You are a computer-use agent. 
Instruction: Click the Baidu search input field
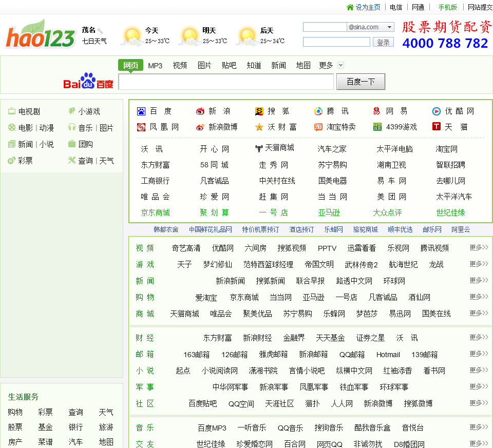click(x=226, y=82)
